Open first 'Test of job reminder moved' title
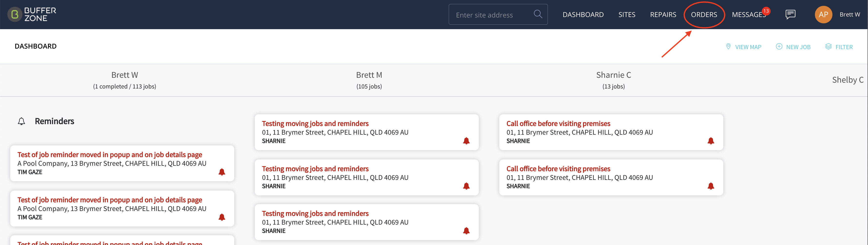868x245 pixels. [110, 155]
